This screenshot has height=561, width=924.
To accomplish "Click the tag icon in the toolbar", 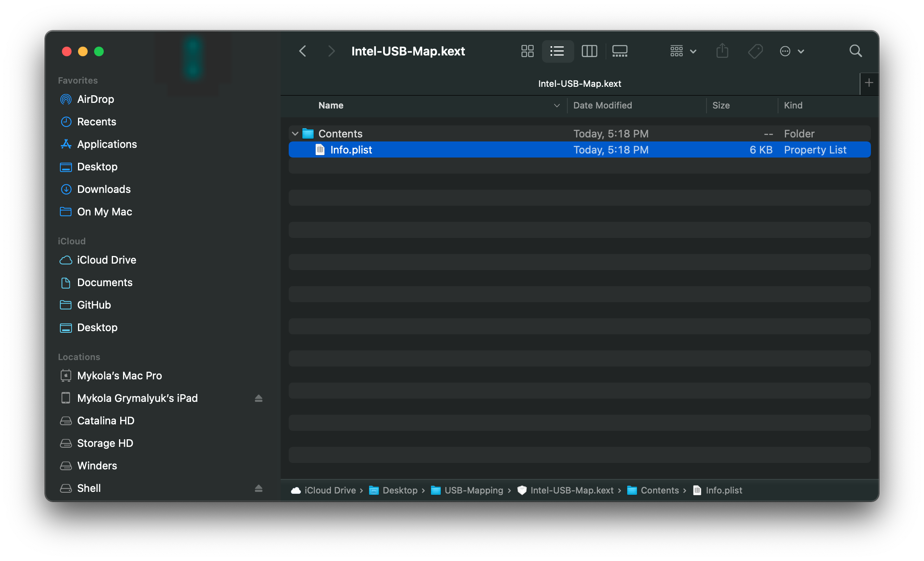I will tap(755, 51).
